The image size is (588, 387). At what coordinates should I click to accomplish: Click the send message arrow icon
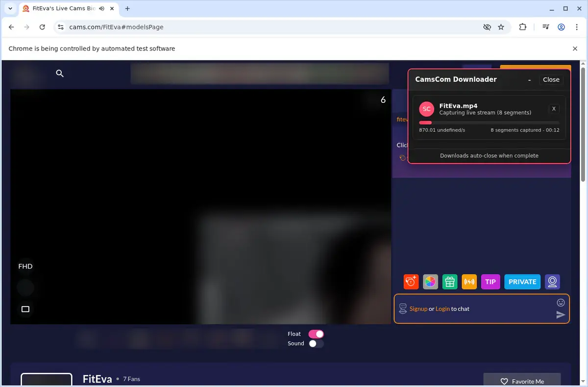point(561,315)
